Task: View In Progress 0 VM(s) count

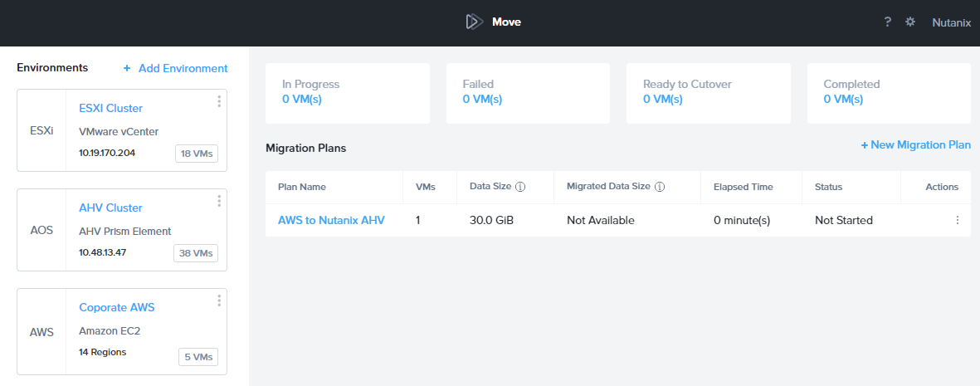Action: point(302,100)
